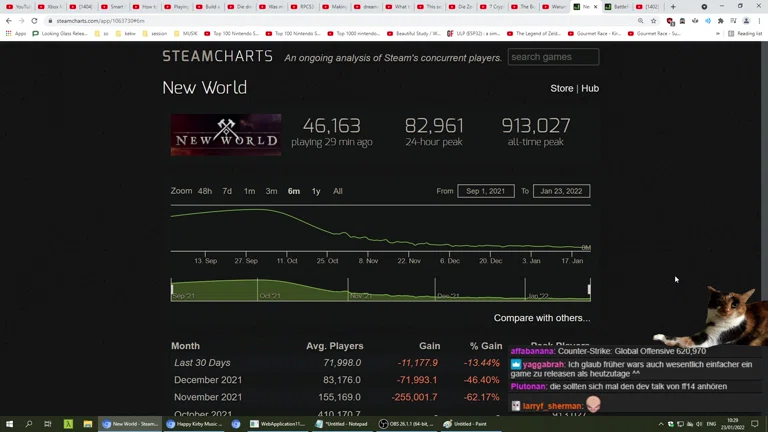
Task: Bookmark this page with the star icon
Action: [654, 20]
